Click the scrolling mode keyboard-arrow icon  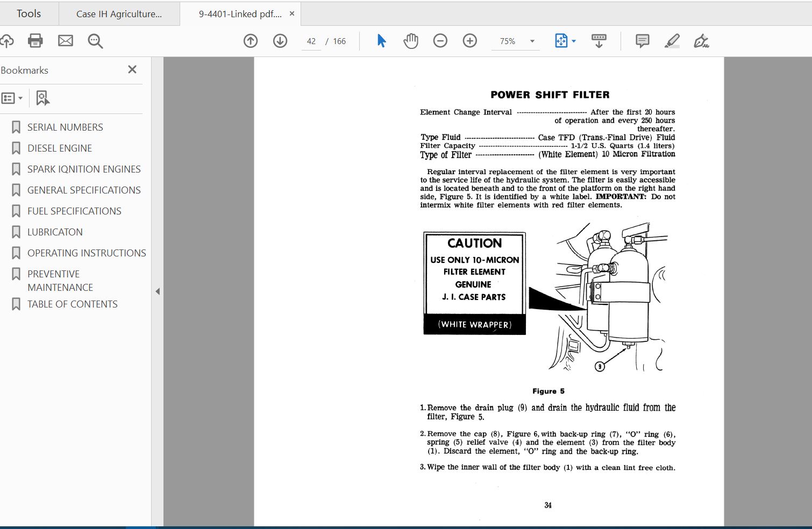[599, 41]
